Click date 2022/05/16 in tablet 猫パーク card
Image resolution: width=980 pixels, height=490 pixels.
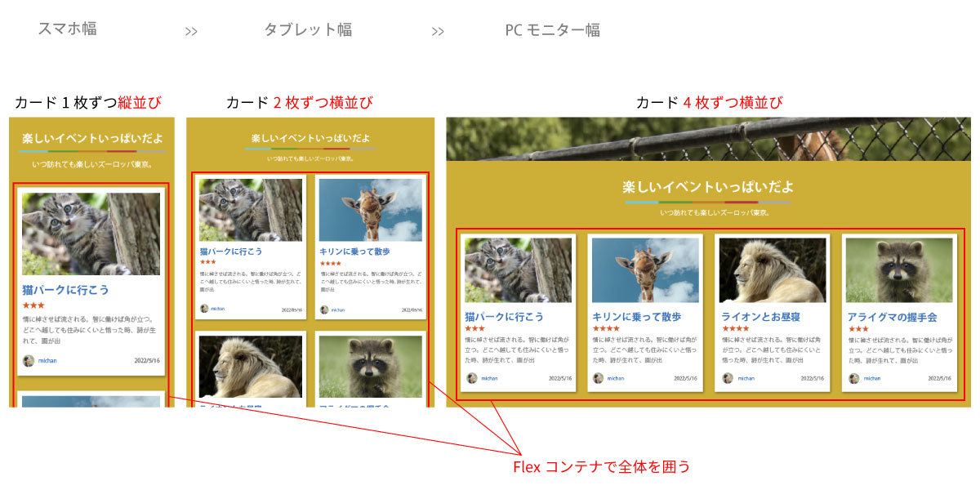coord(292,310)
